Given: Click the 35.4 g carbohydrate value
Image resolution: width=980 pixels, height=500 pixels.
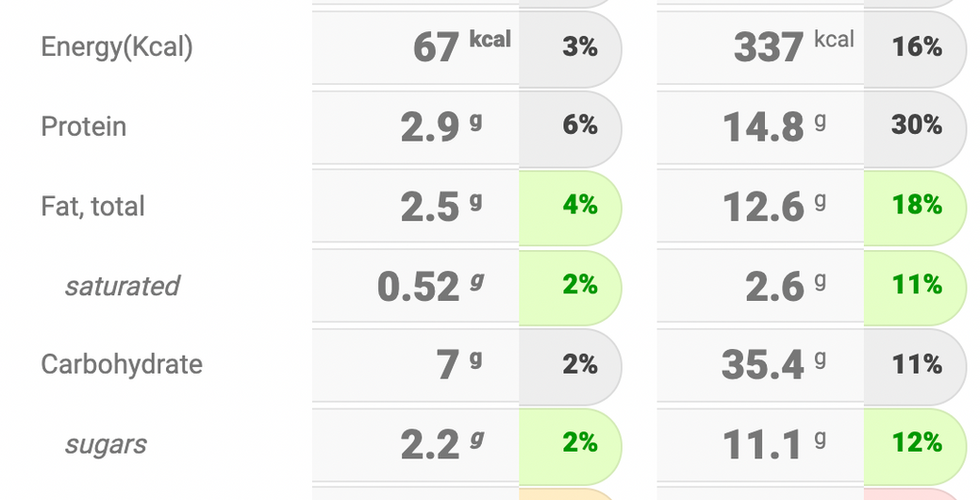Looking at the screenshot, I should (774, 364).
